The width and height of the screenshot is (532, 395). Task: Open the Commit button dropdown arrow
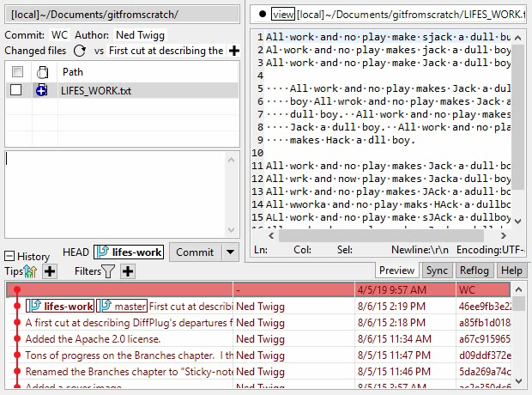[x=229, y=252]
